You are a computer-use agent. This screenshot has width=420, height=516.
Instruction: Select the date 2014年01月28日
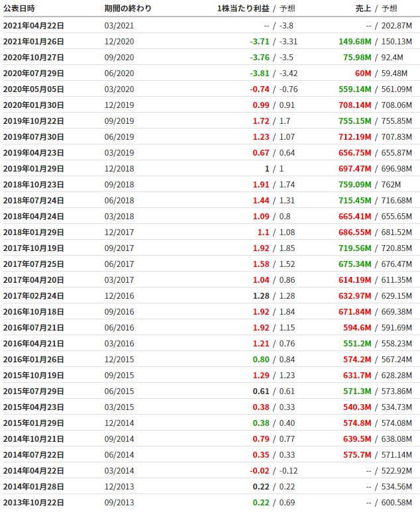[x=34, y=487]
